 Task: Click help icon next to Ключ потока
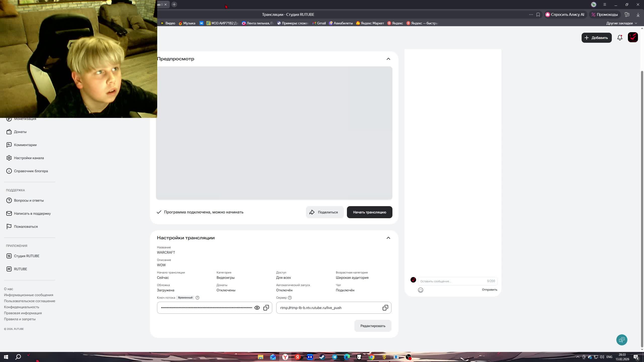click(x=197, y=298)
